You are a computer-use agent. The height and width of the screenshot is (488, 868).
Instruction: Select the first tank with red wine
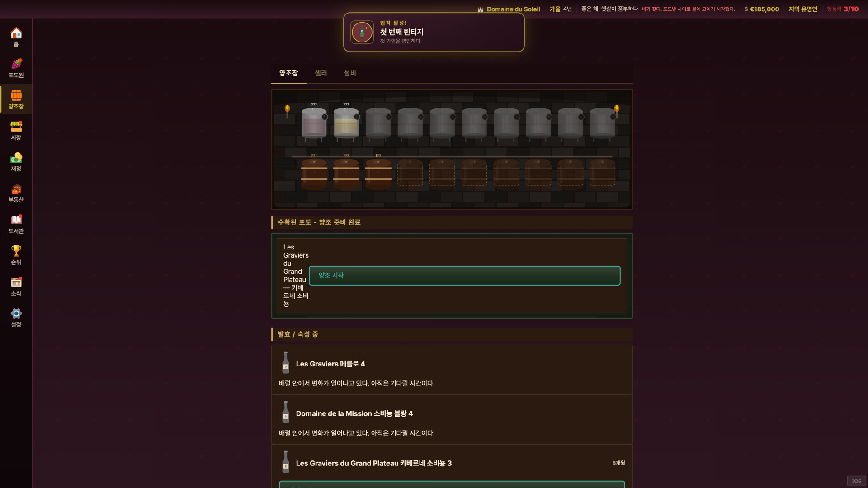[314, 123]
